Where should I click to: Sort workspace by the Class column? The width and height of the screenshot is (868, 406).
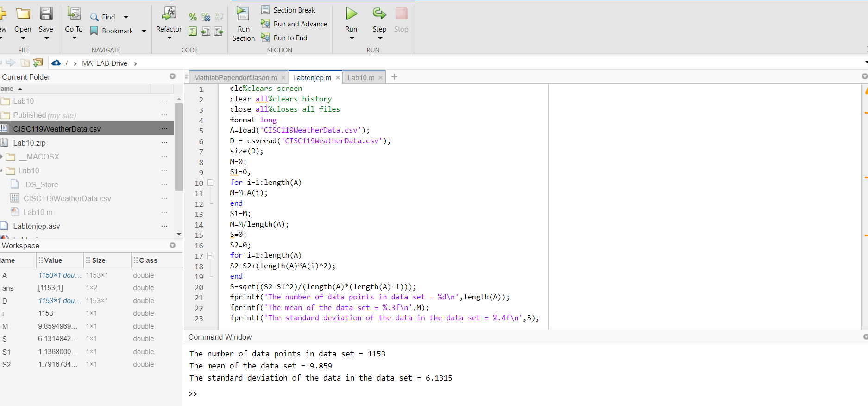point(157,260)
